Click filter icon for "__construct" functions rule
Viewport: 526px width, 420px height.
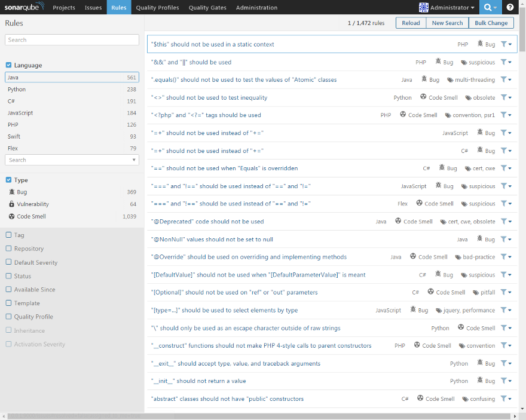coord(503,345)
